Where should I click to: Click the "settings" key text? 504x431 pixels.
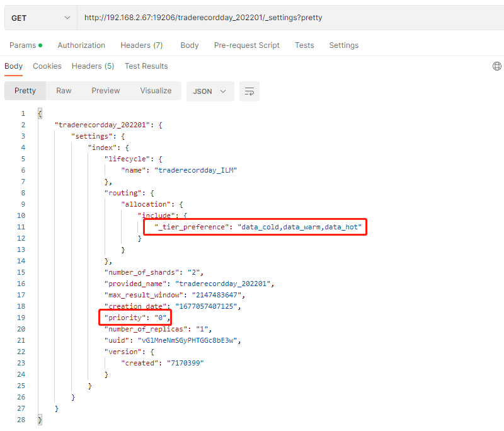(92, 136)
